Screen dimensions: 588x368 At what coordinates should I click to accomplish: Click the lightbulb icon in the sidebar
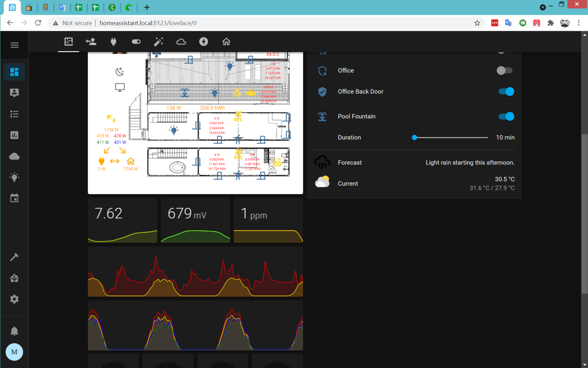pos(14,177)
